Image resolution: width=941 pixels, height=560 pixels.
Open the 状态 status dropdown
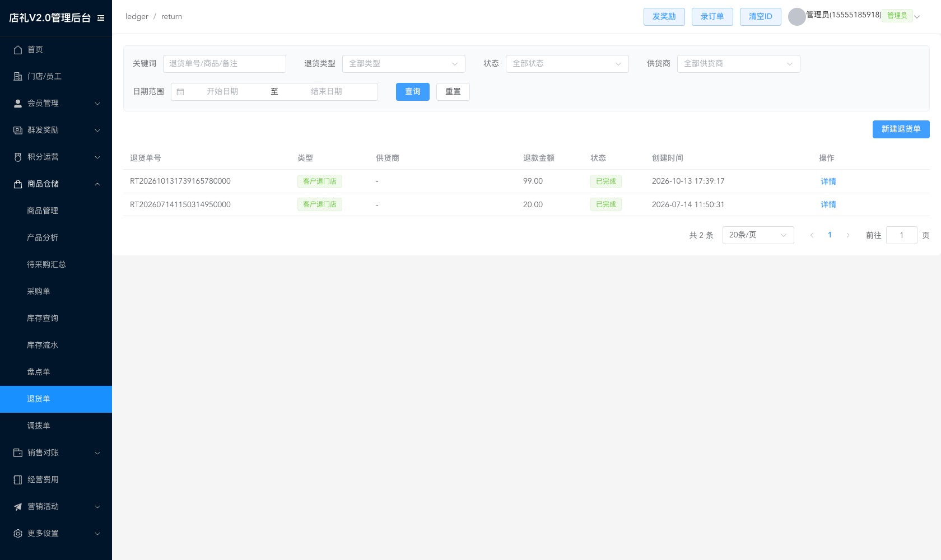coord(567,64)
